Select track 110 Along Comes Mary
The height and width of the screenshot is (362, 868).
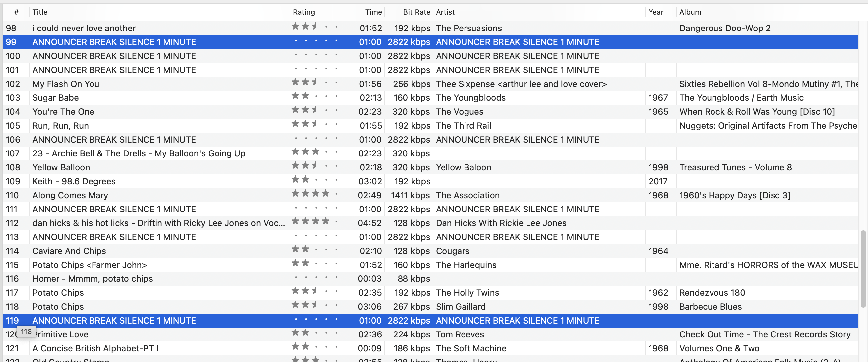70,195
